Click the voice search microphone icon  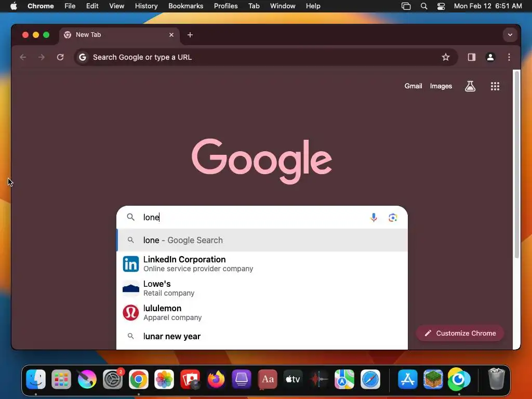(x=374, y=218)
